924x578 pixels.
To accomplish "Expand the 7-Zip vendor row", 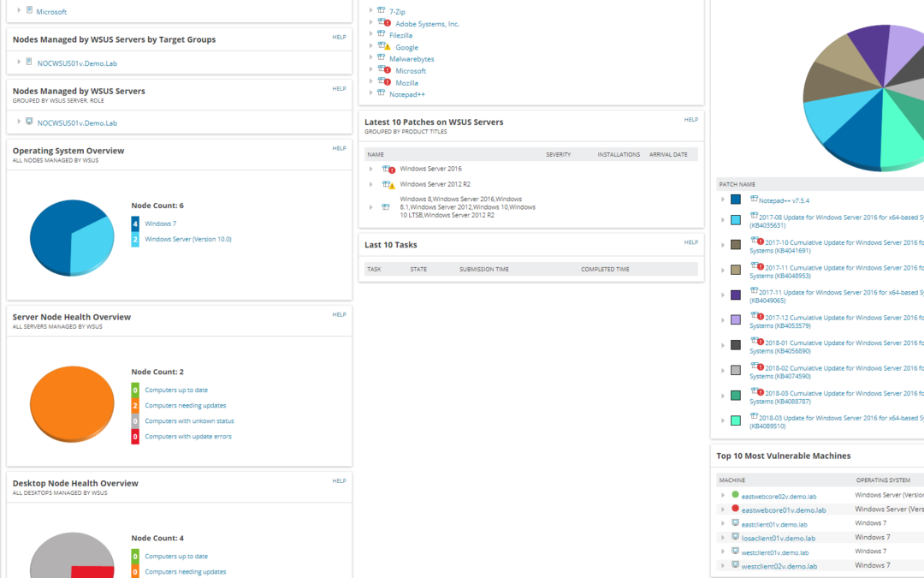I will 370,10.
